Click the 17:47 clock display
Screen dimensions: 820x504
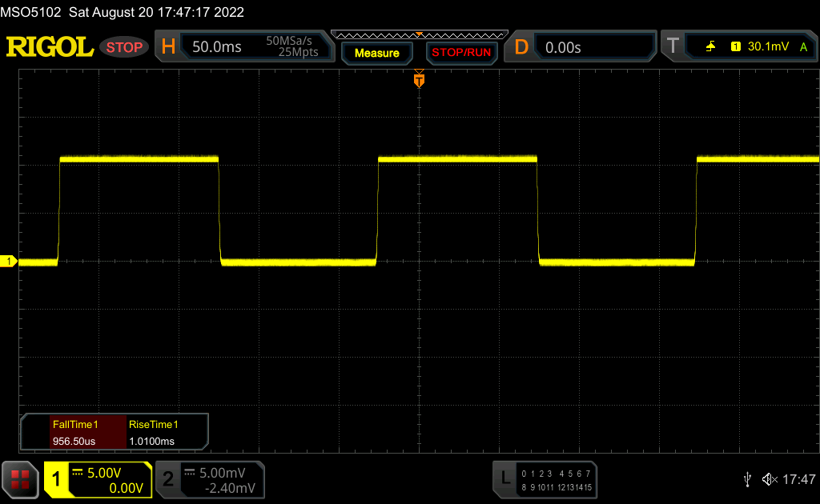click(x=798, y=479)
